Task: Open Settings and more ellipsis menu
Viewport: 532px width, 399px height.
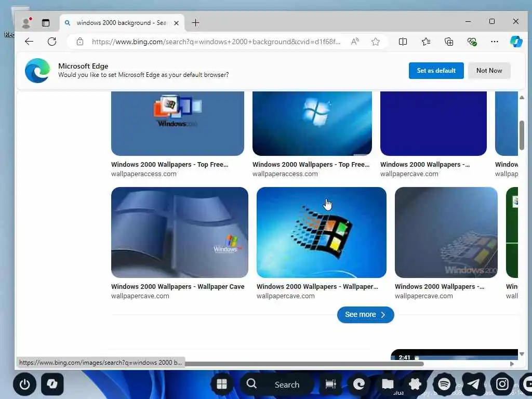Action: (495, 42)
